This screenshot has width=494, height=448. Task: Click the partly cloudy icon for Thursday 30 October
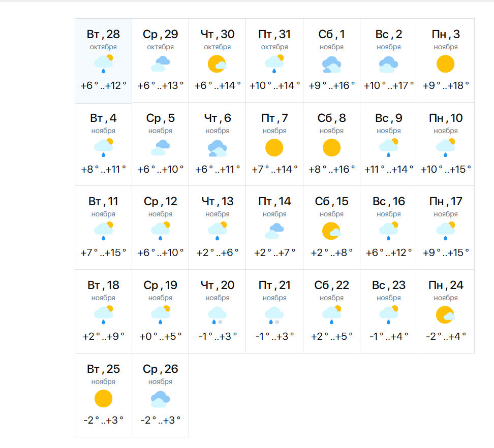218,64
